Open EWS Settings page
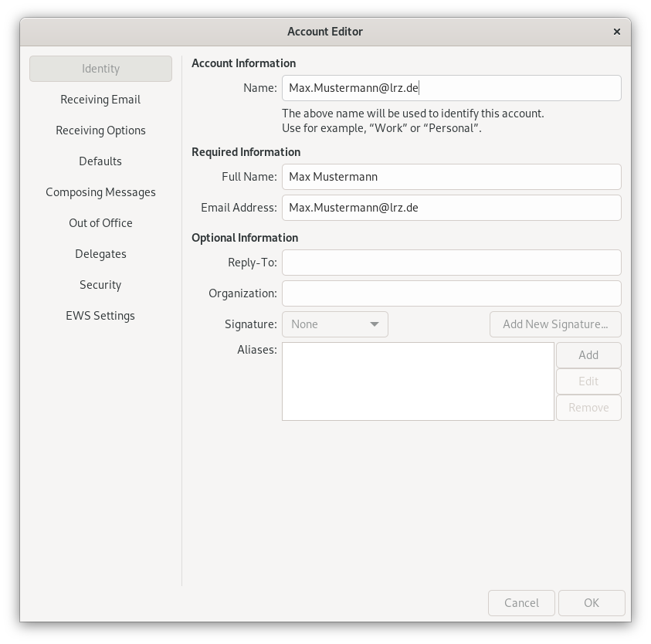This screenshot has width=651, height=644. tap(100, 316)
